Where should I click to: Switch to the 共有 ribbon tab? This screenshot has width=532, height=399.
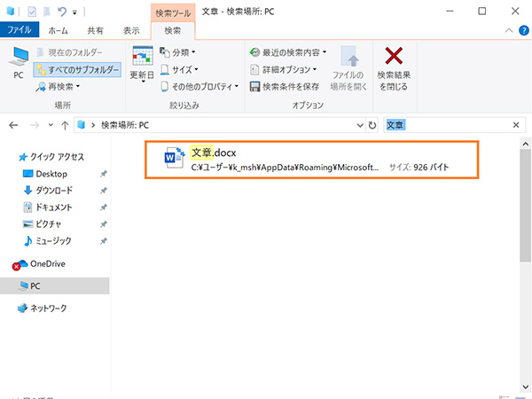(95, 30)
